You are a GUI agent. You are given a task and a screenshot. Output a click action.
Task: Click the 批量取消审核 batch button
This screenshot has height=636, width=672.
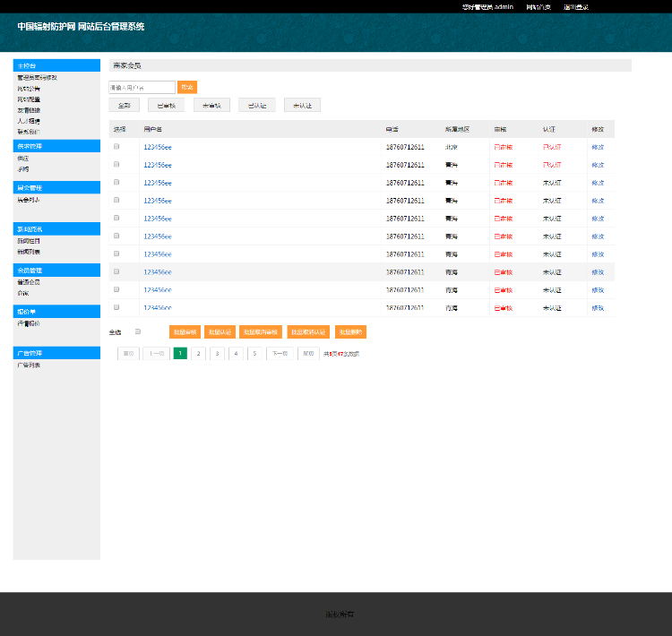(x=261, y=332)
